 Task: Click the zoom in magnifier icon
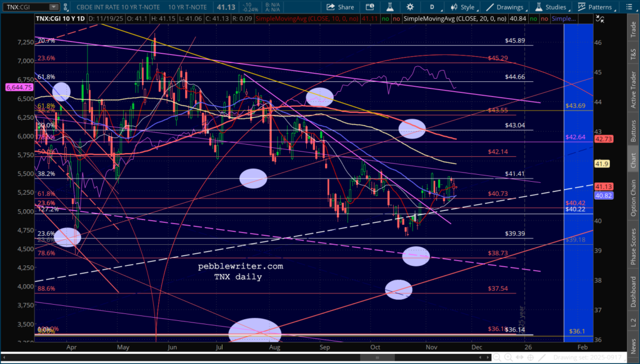[x=509, y=358]
